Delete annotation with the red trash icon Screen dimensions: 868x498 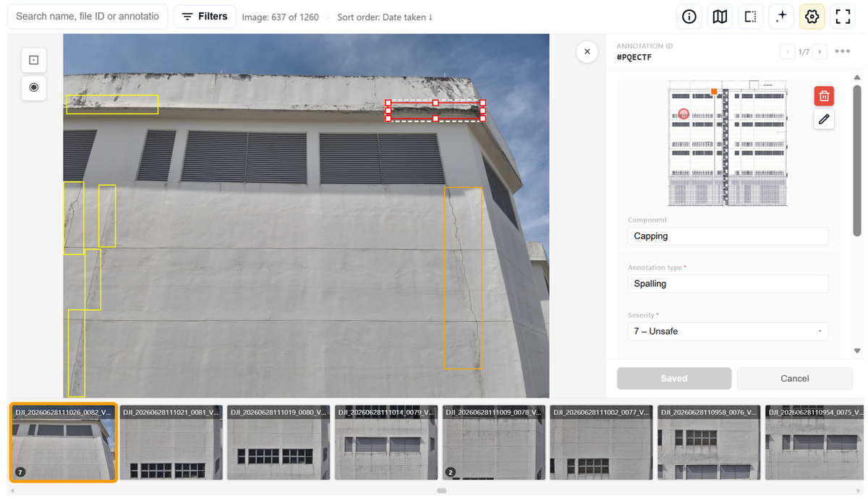coord(824,96)
